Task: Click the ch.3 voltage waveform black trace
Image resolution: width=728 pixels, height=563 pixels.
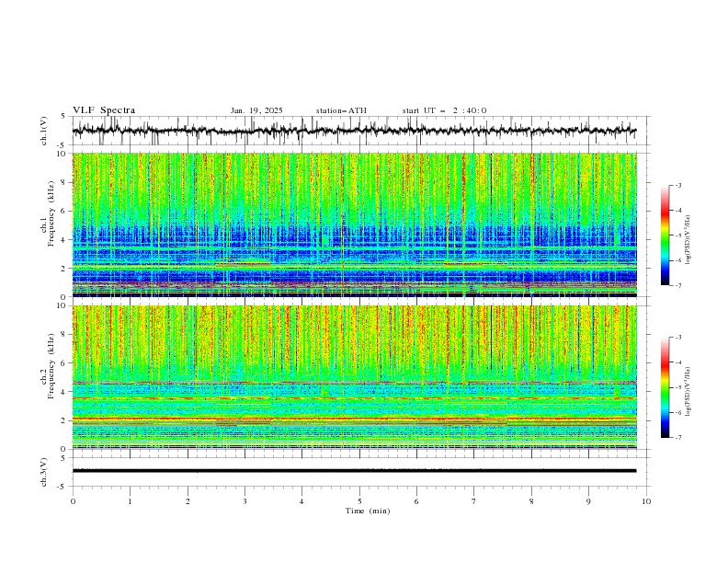Action: tap(354, 471)
